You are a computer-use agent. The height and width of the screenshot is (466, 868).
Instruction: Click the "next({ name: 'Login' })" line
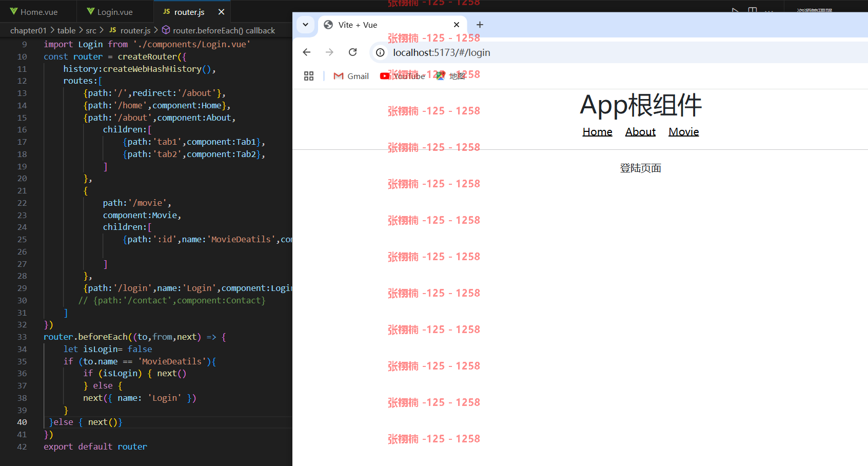[140, 398]
